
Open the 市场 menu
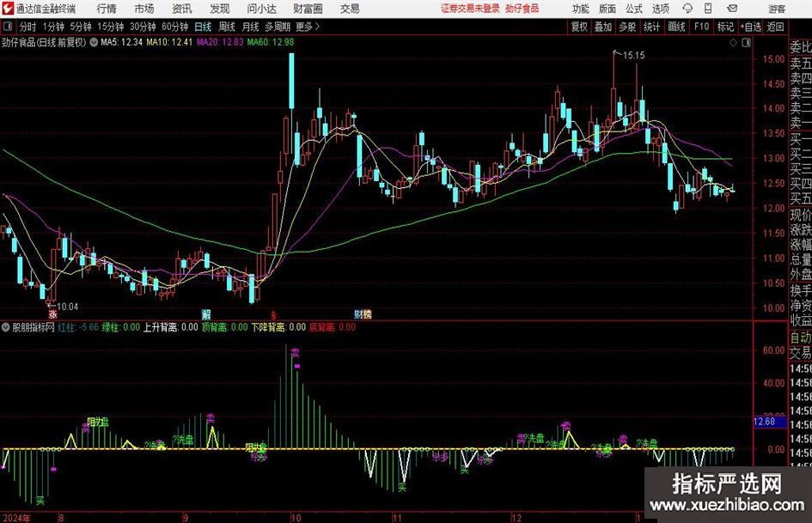point(144,9)
